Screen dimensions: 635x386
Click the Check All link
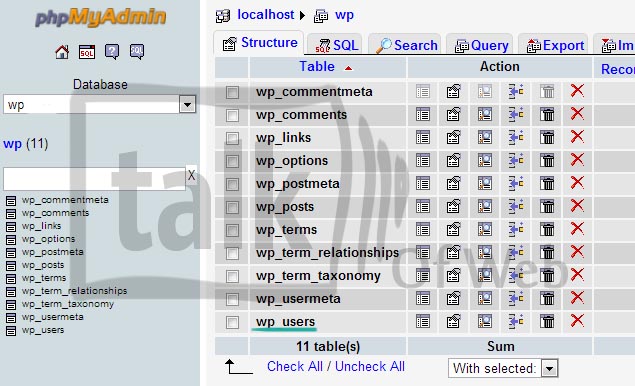[295, 366]
